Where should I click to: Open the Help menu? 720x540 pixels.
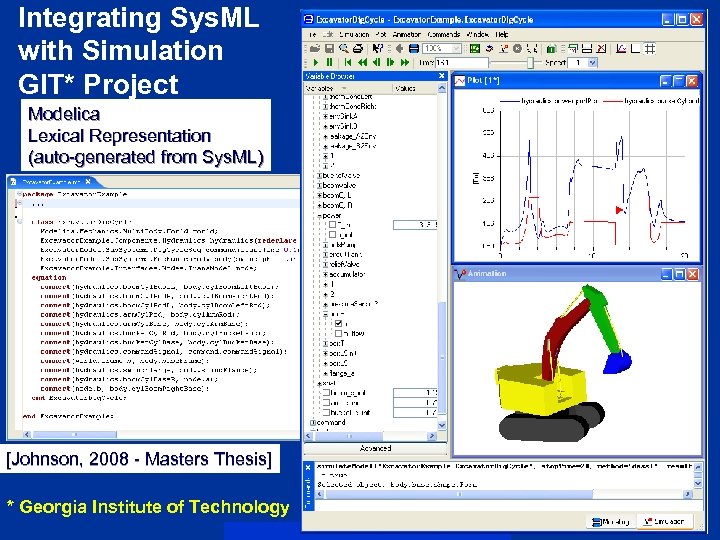(501, 34)
